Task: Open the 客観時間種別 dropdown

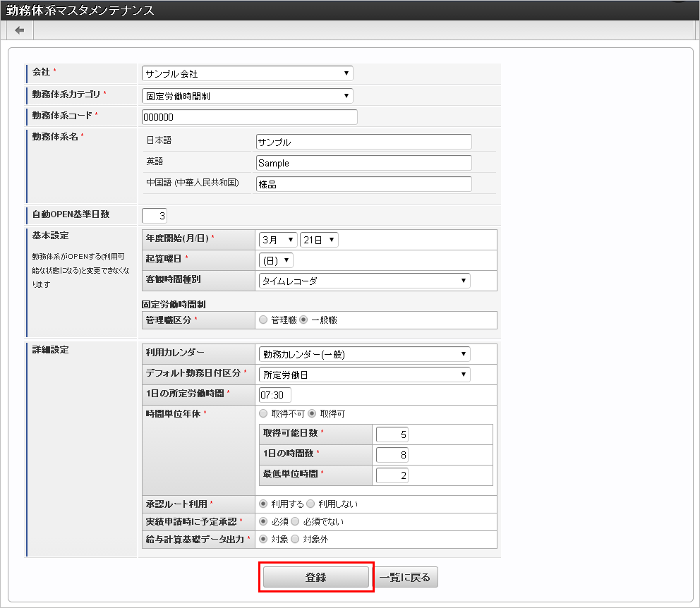Action: (x=364, y=281)
